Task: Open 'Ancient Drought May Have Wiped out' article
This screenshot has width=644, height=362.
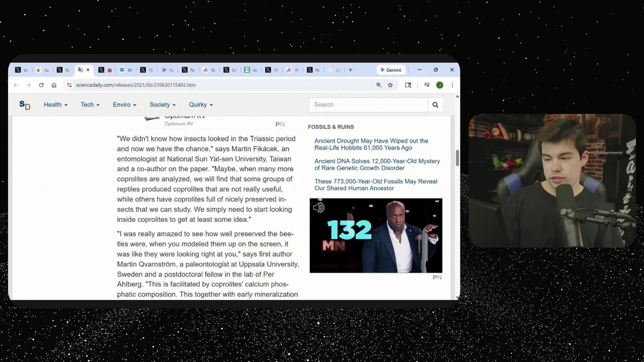Action: (371, 144)
